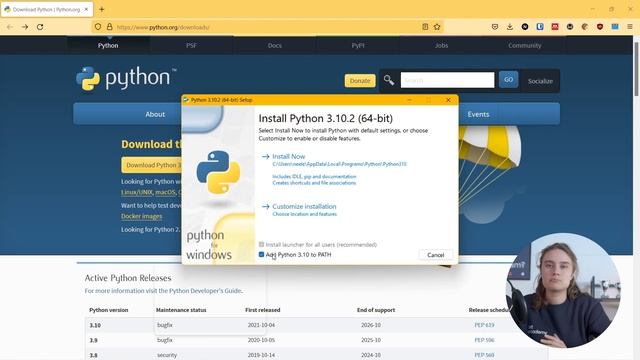
Task: Click the Python logo on the website
Action: pyautogui.click(x=126, y=78)
